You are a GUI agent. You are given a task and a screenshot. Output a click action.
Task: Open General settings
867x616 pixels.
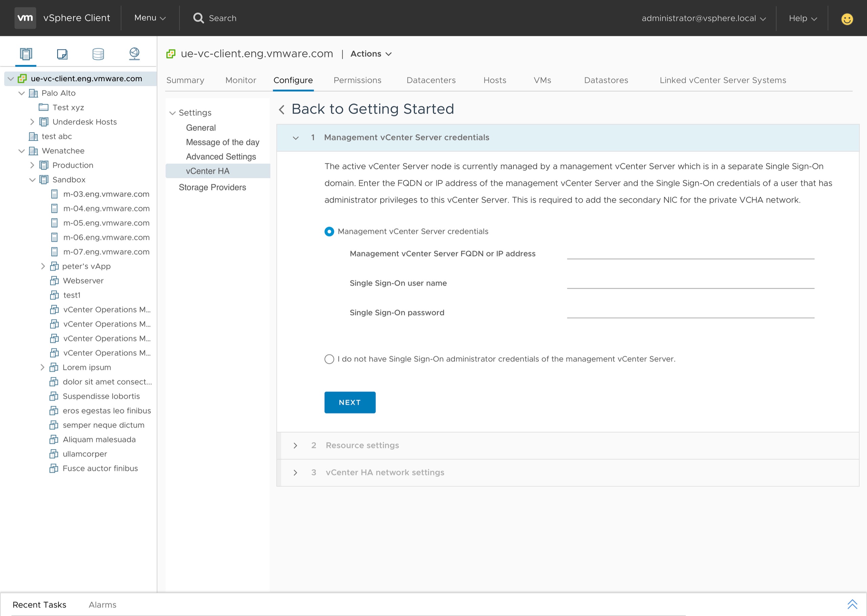point(201,128)
